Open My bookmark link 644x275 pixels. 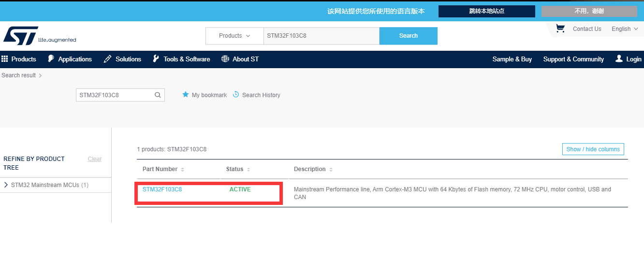(x=209, y=95)
